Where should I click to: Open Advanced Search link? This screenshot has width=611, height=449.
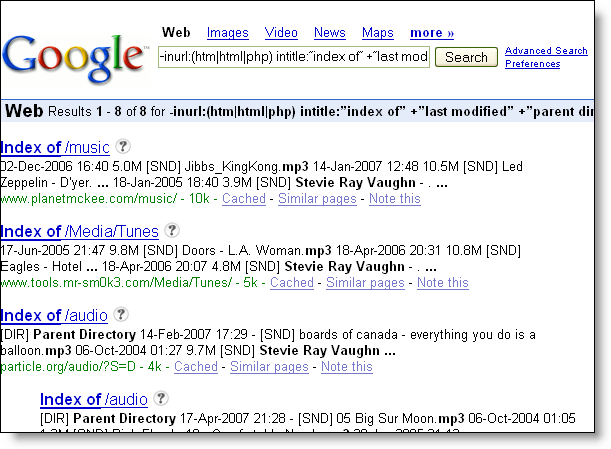click(546, 51)
